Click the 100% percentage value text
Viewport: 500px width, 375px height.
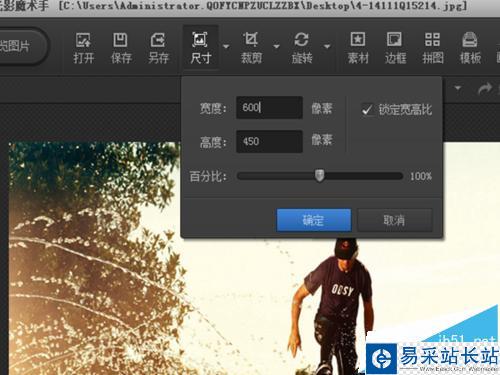tap(421, 176)
